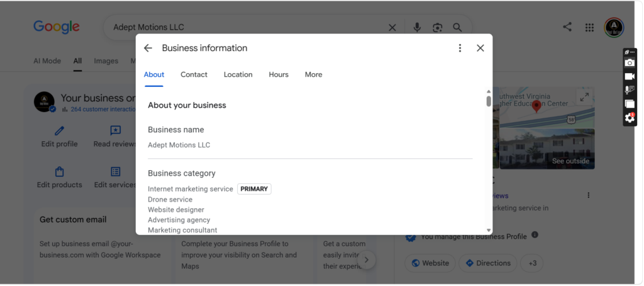Click the Google logo
Viewport: 644px width, 286px height.
click(57, 27)
